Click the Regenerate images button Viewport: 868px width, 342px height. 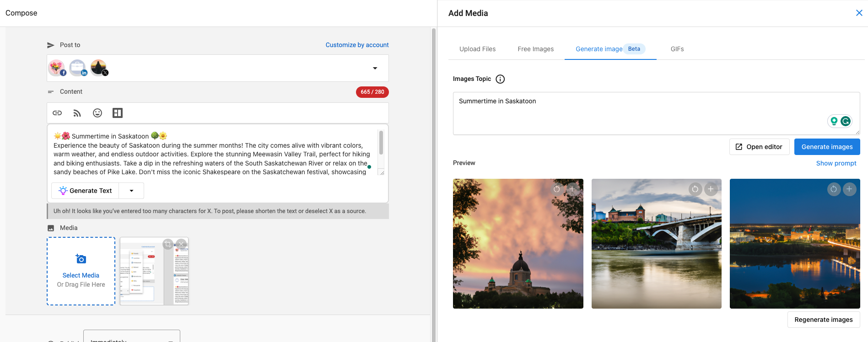click(x=823, y=320)
